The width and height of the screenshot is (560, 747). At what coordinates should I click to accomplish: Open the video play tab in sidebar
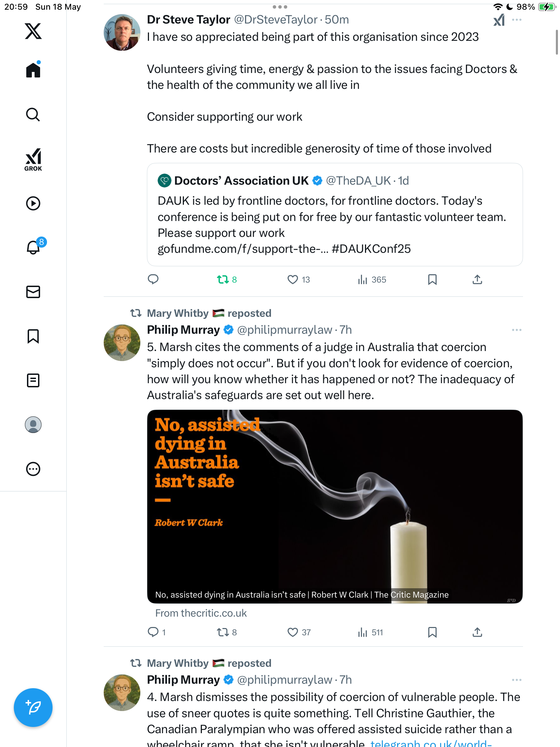pyautogui.click(x=33, y=203)
